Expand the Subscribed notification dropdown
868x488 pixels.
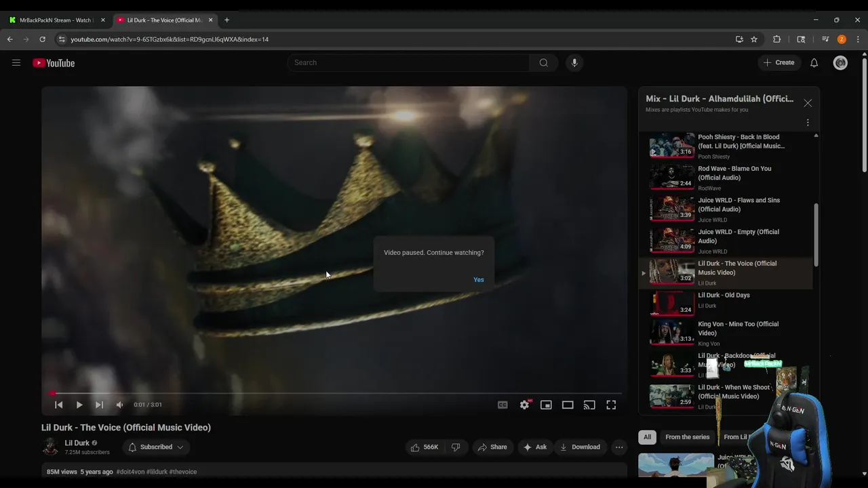156,447
